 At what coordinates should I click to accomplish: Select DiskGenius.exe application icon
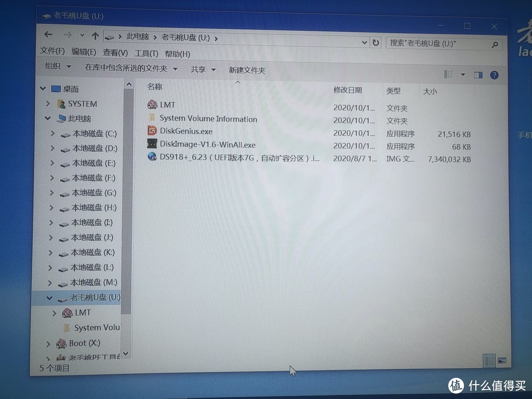(x=152, y=130)
